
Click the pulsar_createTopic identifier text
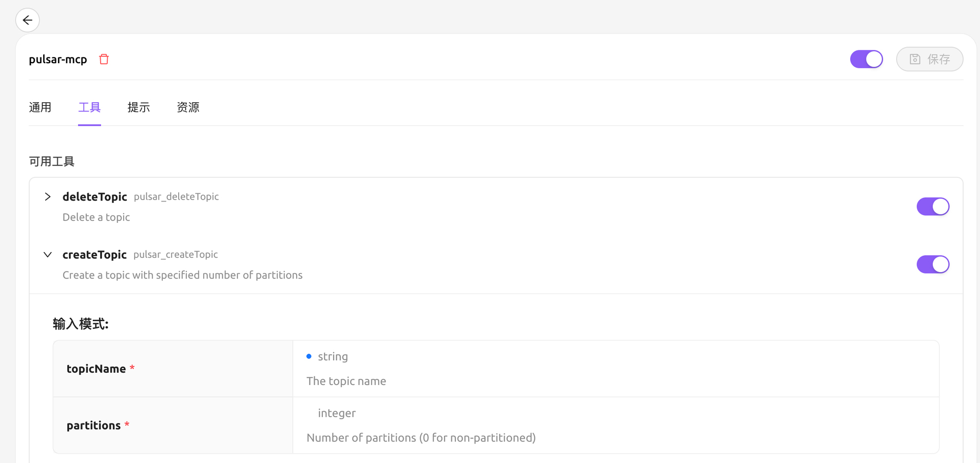176,255
